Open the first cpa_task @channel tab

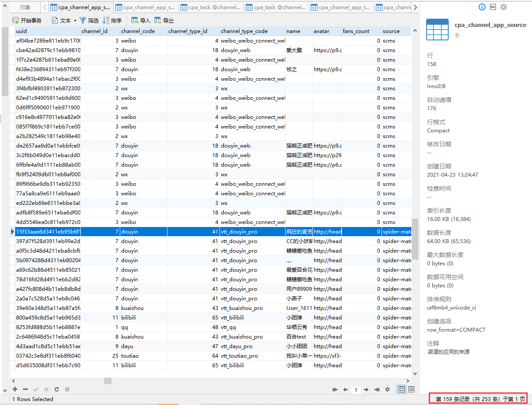(x=211, y=7)
